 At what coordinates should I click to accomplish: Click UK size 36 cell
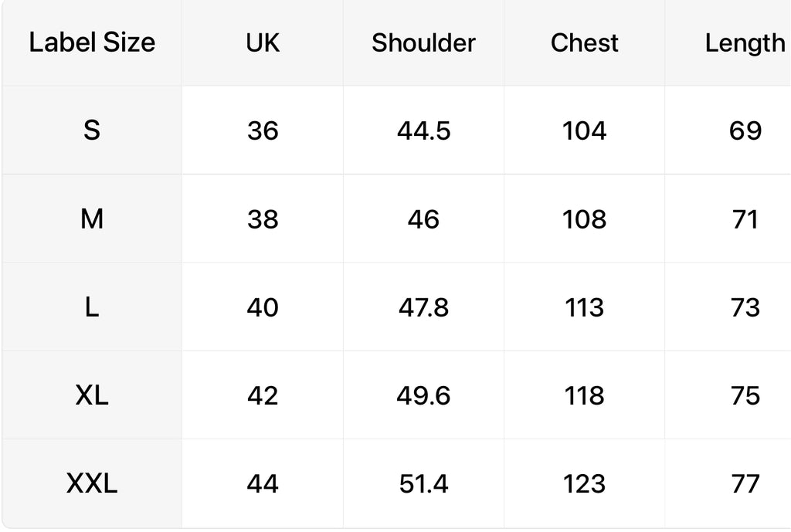(x=263, y=130)
